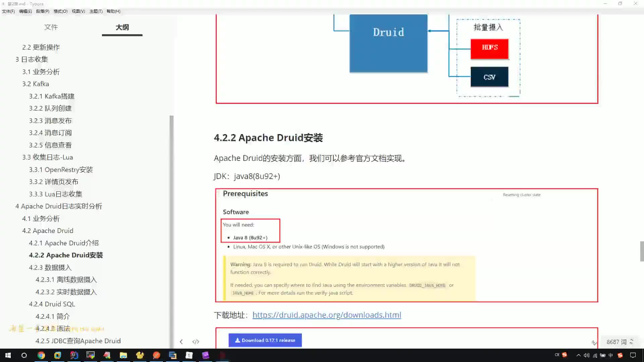
Task: Open Google Chrome from the taskbar
Action: click(41, 355)
